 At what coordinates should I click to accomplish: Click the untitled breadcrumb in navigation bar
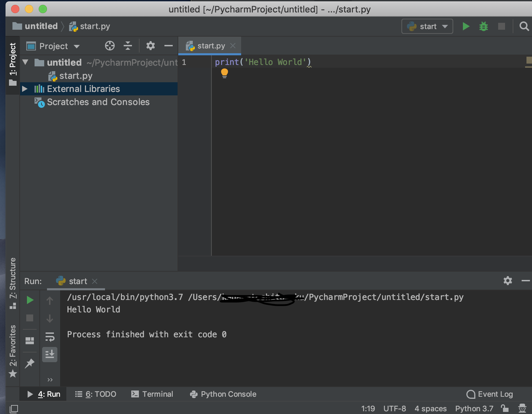35,26
